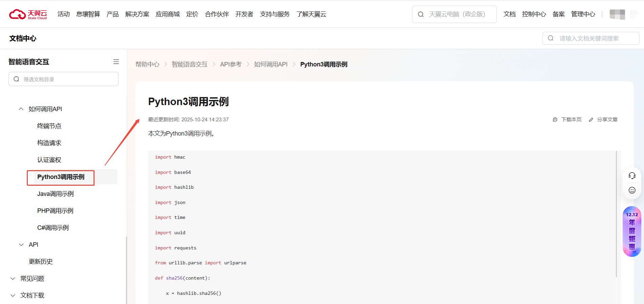
Task: Select Java调用示例 in the sidebar
Action: pos(56,194)
